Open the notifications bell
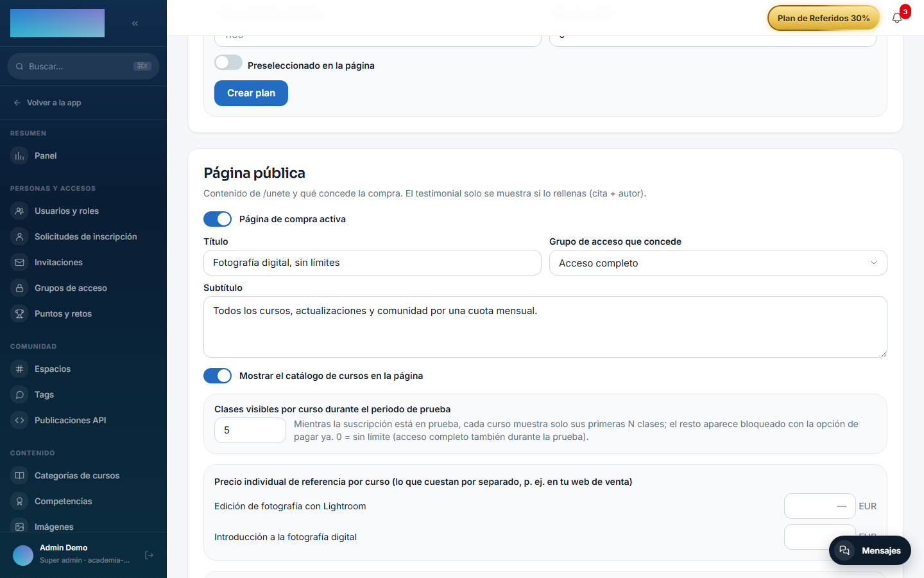 coord(897,18)
